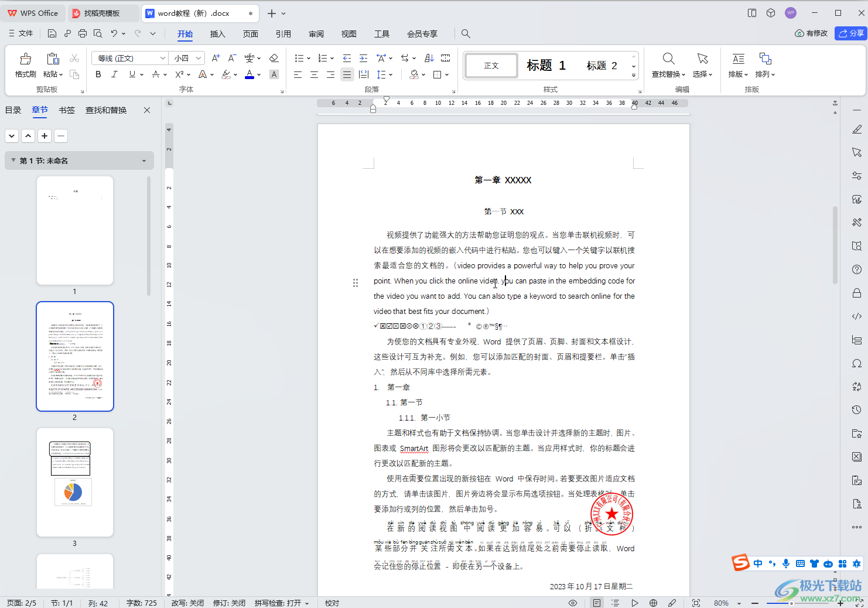Screen dimensions: 868x608
Task: Collapse section 第 1 节: 未命名
Action: coord(13,160)
